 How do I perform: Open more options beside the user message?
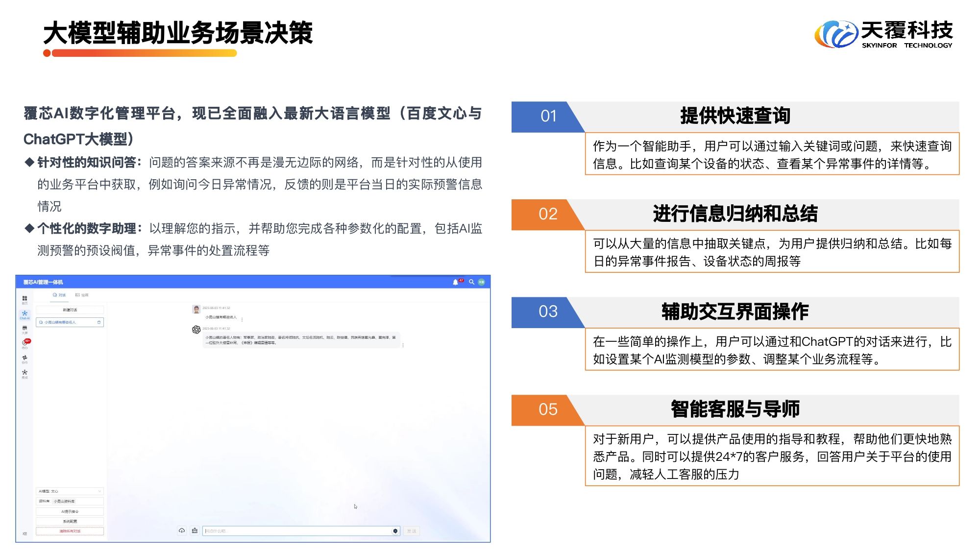(242, 319)
